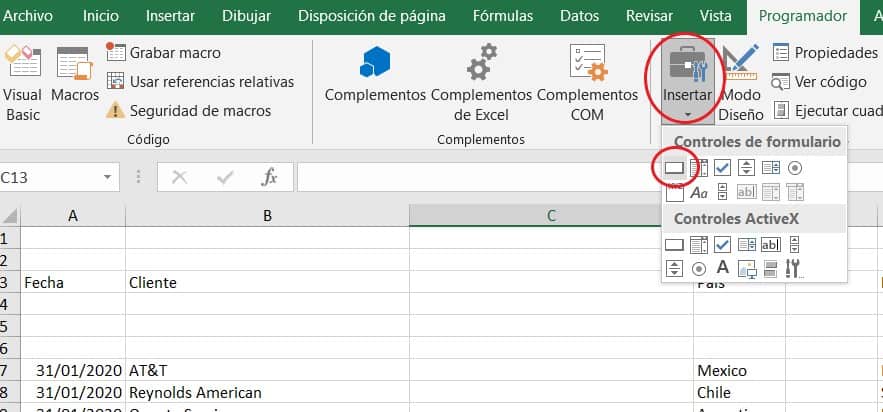The height and width of the screenshot is (412, 883).
Task: Insert an ActiveX Option Button
Action: 699,268
